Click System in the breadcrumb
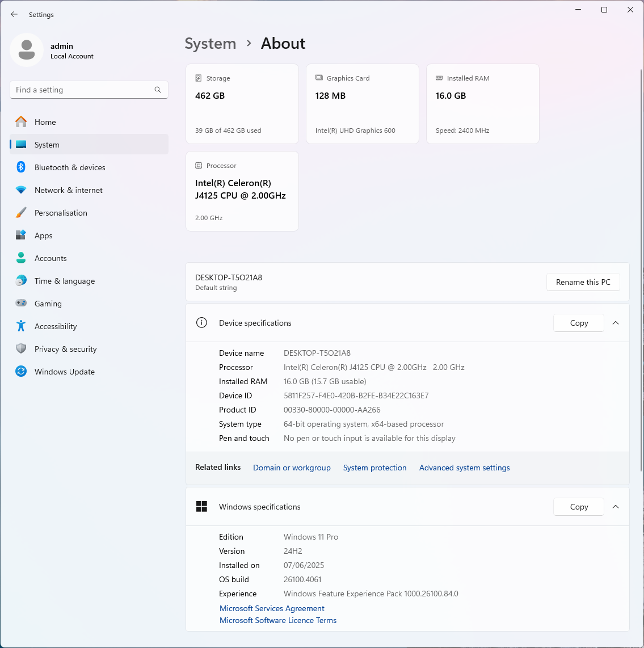Viewport: 644px width, 648px height. 210,43
